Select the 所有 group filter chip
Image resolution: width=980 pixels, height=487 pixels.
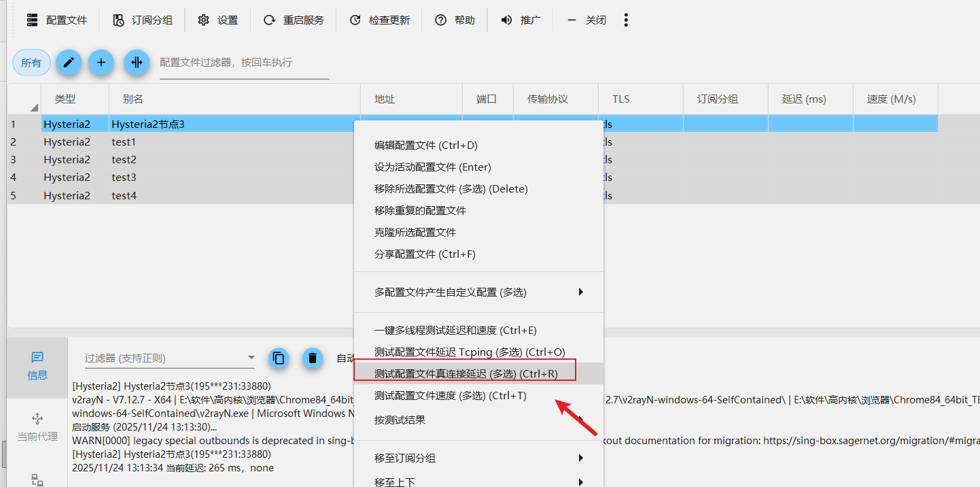point(31,63)
